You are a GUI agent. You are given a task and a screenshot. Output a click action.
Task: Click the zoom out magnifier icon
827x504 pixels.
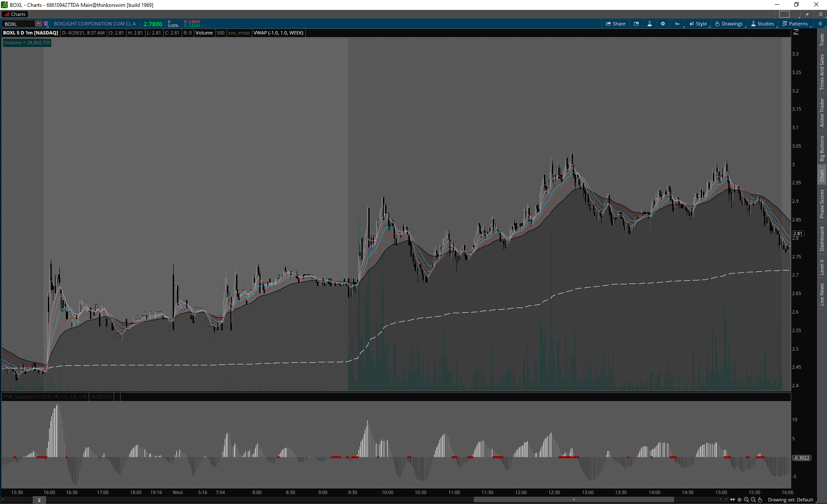click(x=753, y=500)
